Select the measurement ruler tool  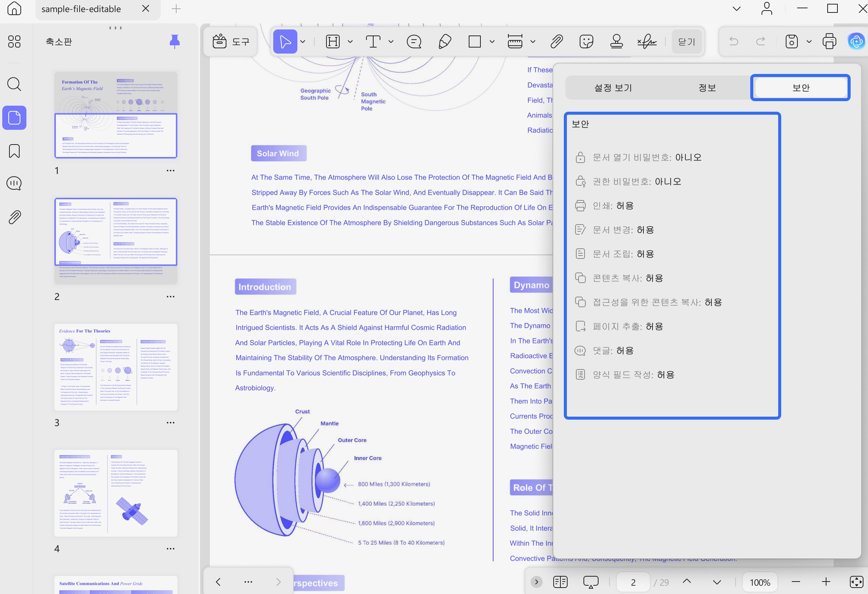coord(515,42)
